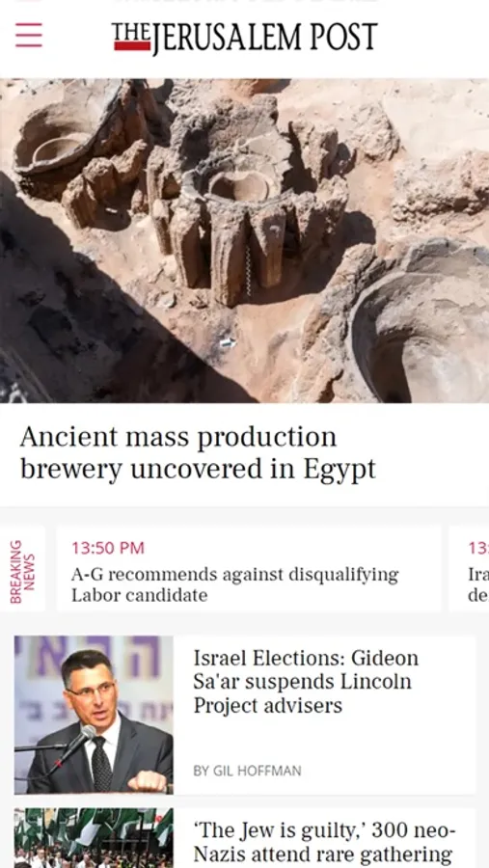Image resolution: width=489 pixels, height=868 pixels.
Task: Open Gideon Sa'ar article photo
Action: click(94, 714)
